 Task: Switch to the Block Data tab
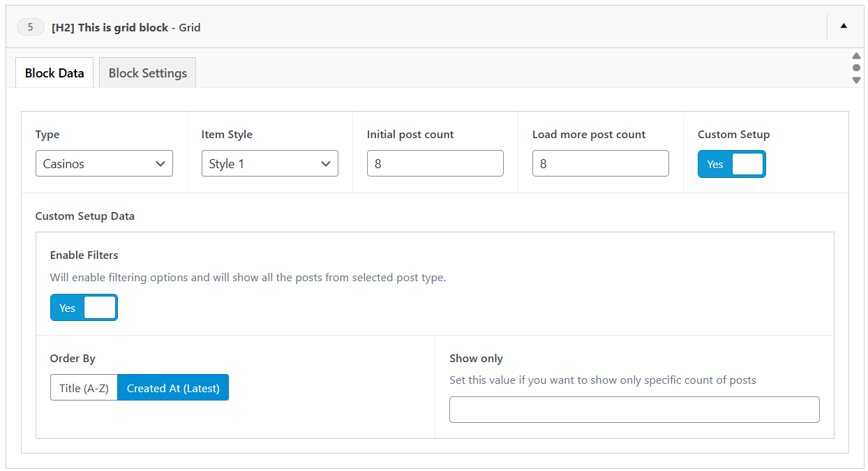[x=54, y=73]
